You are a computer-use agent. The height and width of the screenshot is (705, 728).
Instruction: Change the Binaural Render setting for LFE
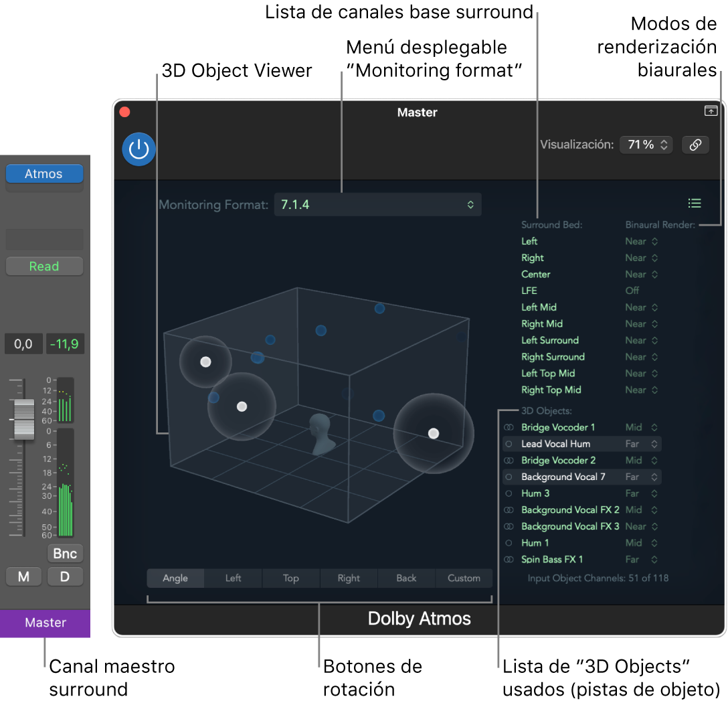click(634, 291)
